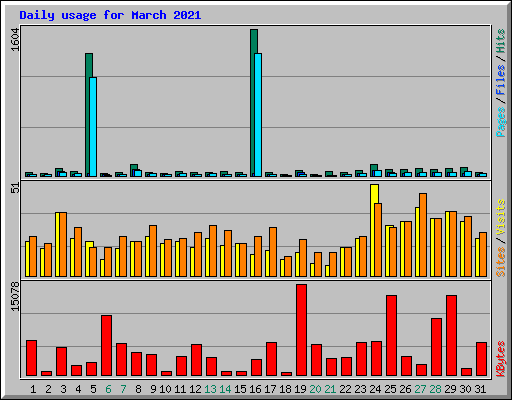The height and width of the screenshot is (400, 512).
Task: Click the red KBytes bar for day 19
Action: [x=301, y=330]
